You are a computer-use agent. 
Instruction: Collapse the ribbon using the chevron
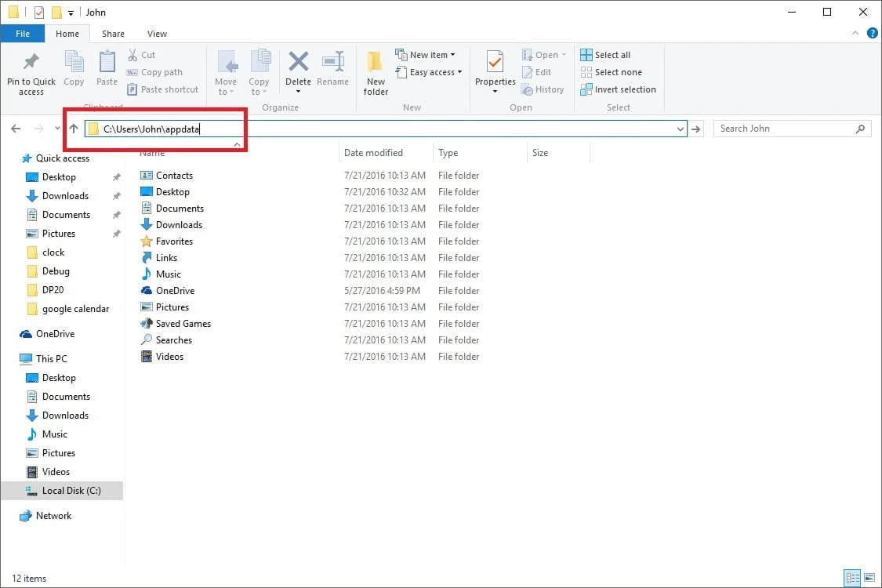pyautogui.click(x=855, y=34)
